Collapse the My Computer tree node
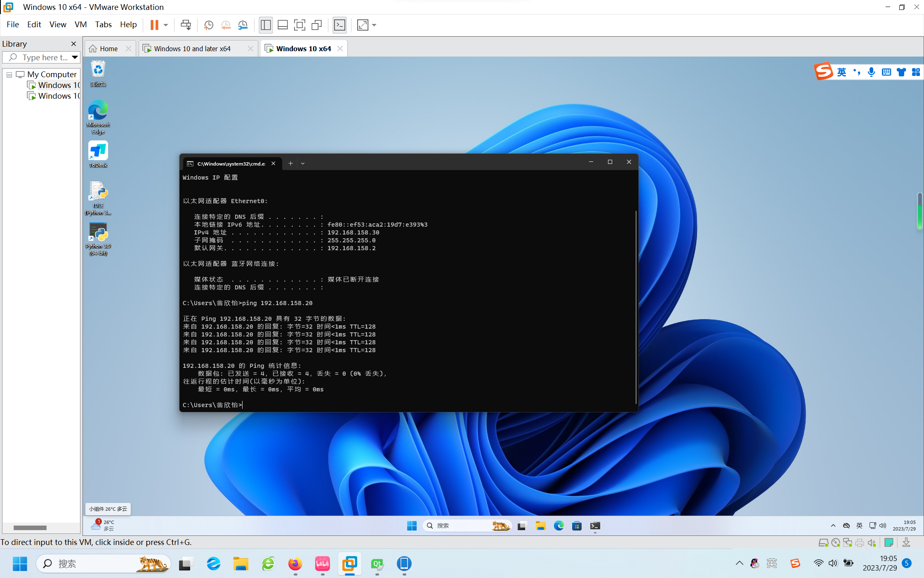This screenshot has width=924, height=578. tap(9, 75)
